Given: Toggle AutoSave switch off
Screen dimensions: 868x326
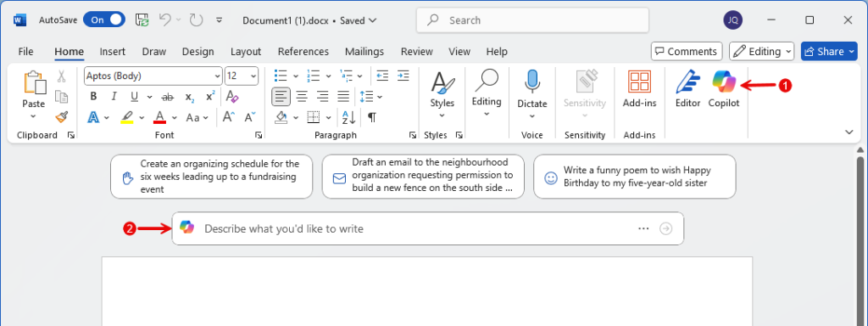Looking at the screenshot, I should 103,20.
